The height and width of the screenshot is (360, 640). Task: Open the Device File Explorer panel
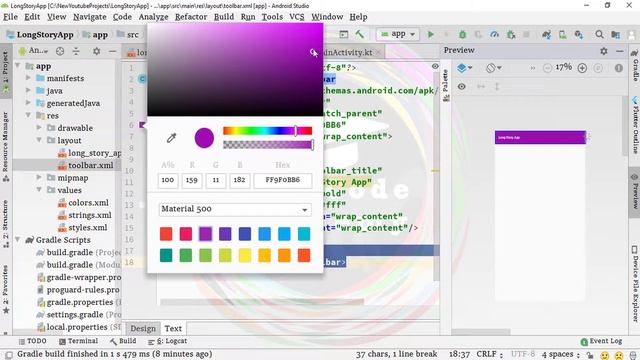coord(635,284)
